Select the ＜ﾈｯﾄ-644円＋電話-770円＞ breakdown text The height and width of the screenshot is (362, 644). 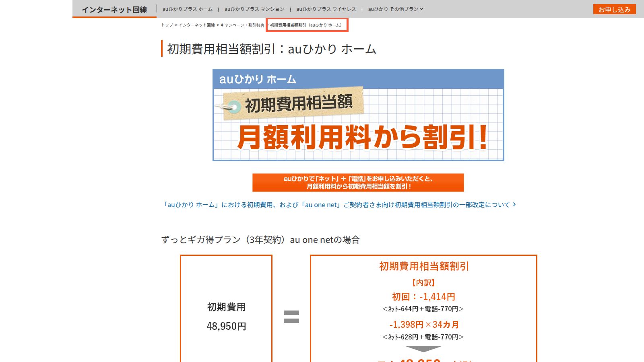pyautogui.click(x=423, y=309)
